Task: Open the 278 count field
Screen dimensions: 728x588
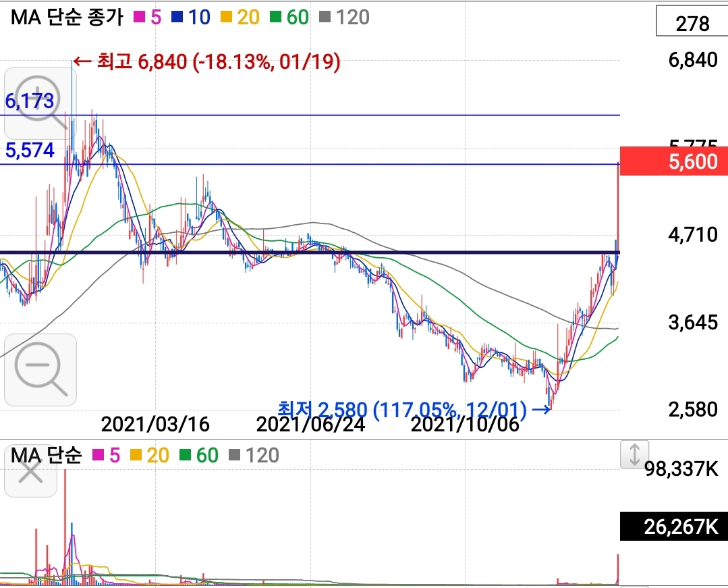Action: pyautogui.click(x=692, y=22)
